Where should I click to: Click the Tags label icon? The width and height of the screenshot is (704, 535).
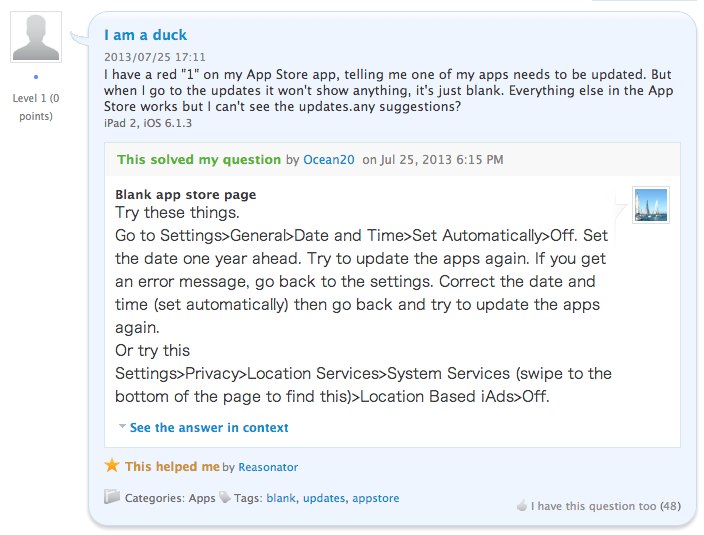[225, 497]
